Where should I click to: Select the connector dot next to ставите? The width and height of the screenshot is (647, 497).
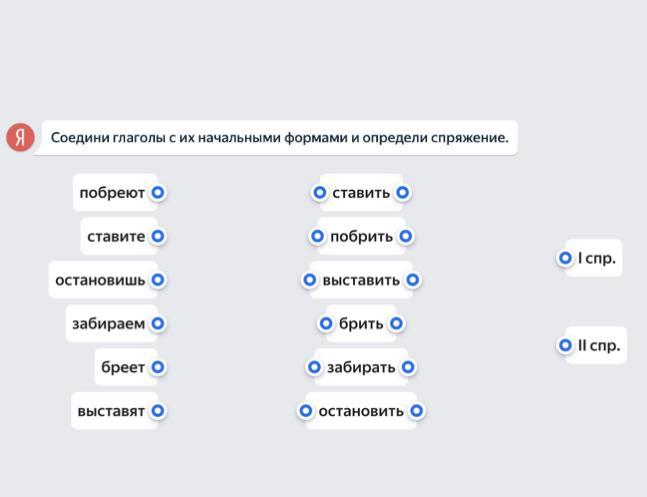(x=157, y=237)
